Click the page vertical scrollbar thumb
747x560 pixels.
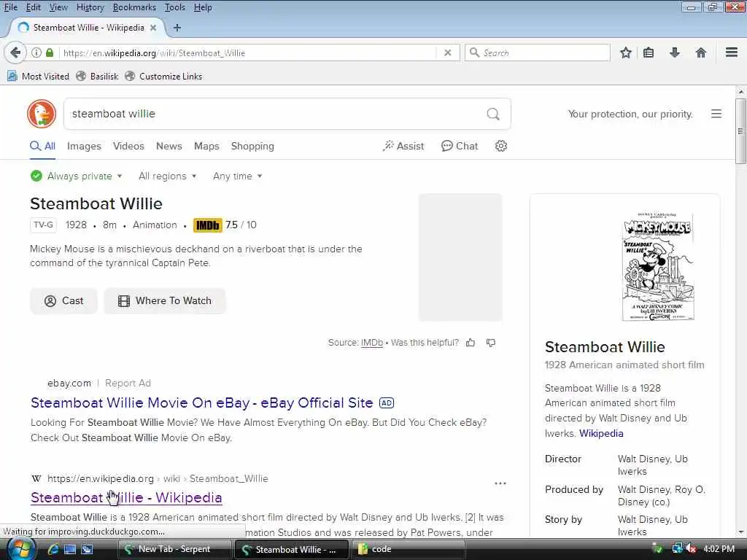740,131
